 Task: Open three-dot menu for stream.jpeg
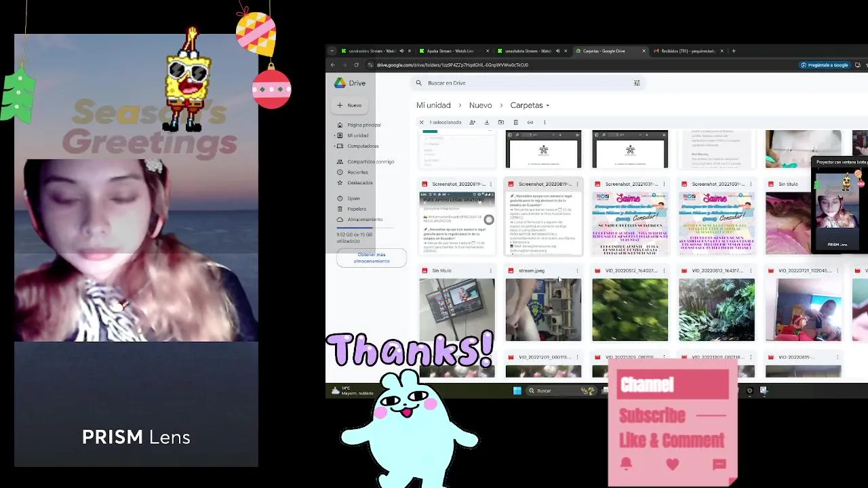[577, 270]
